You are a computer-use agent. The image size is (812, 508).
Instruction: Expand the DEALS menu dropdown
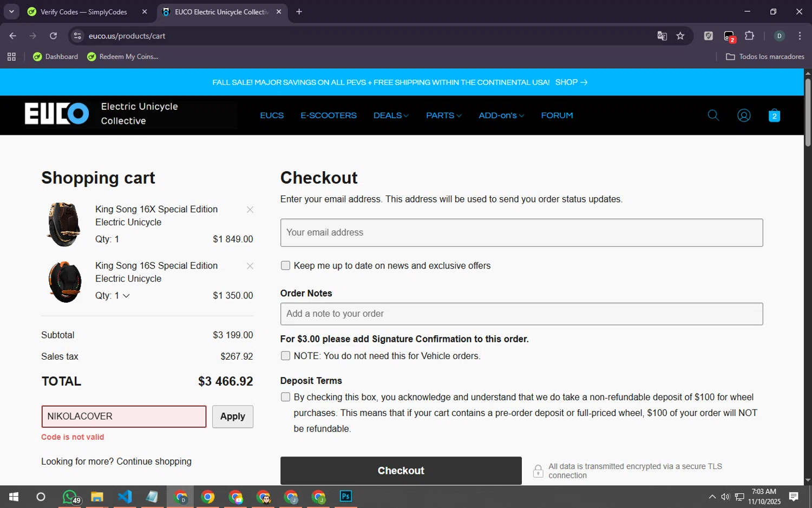point(391,115)
